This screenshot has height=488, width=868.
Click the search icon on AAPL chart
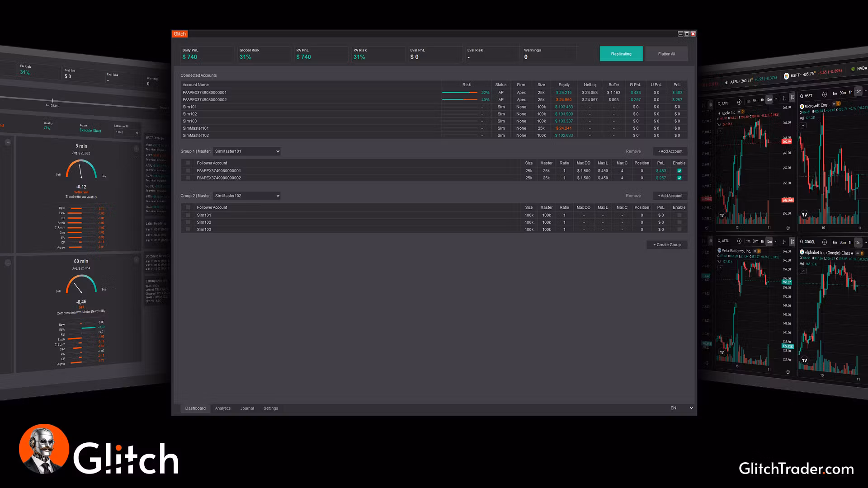point(719,103)
